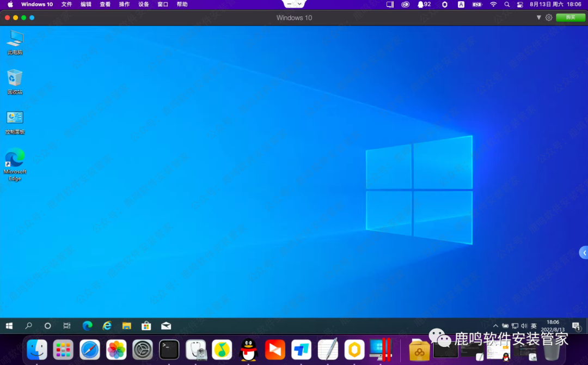This screenshot has width=588, height=365.
Task: Open the brown package box icon in Dock
Action: tap(419, 350)
